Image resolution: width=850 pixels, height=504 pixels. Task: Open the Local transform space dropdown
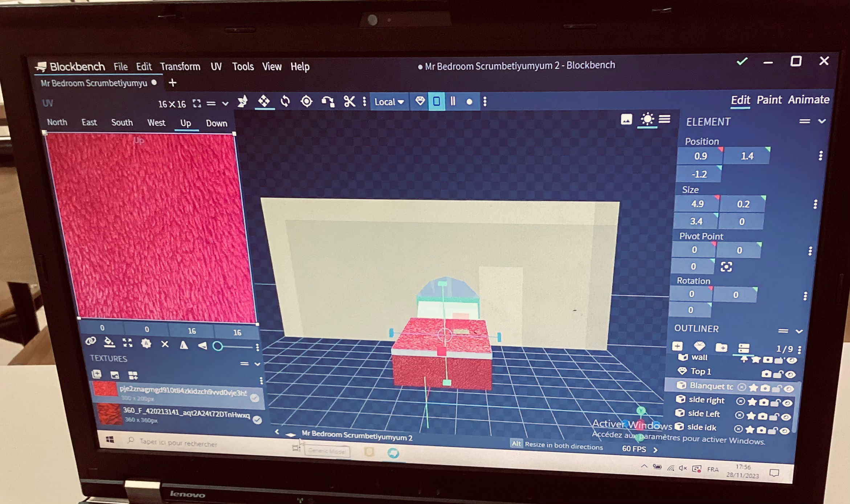coord(389,102)
